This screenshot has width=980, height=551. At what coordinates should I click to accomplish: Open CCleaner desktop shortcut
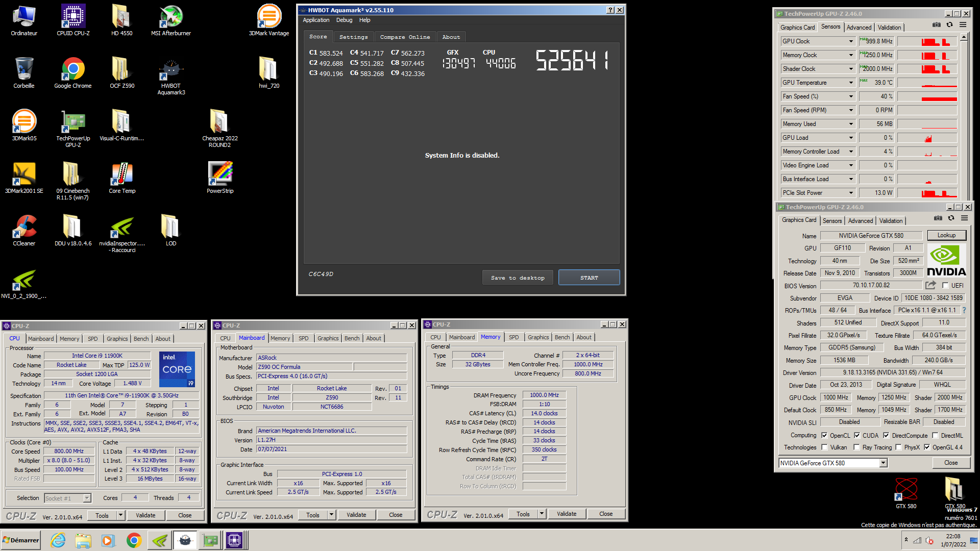coord(24,231)
